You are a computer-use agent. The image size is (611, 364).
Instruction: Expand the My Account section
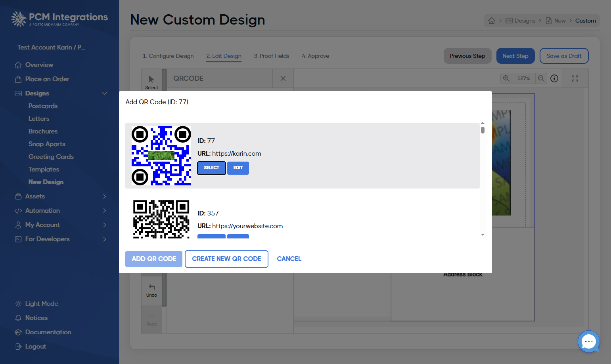tap(105, 225)
